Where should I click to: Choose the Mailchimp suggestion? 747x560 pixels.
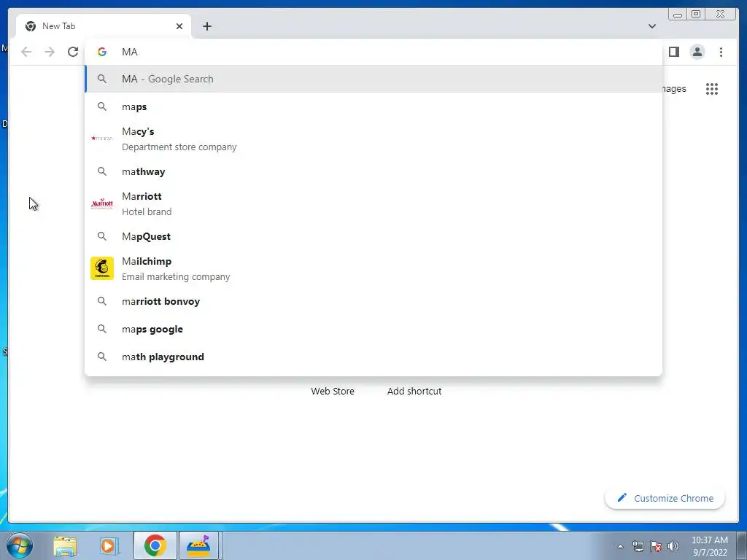coord(373,268)
